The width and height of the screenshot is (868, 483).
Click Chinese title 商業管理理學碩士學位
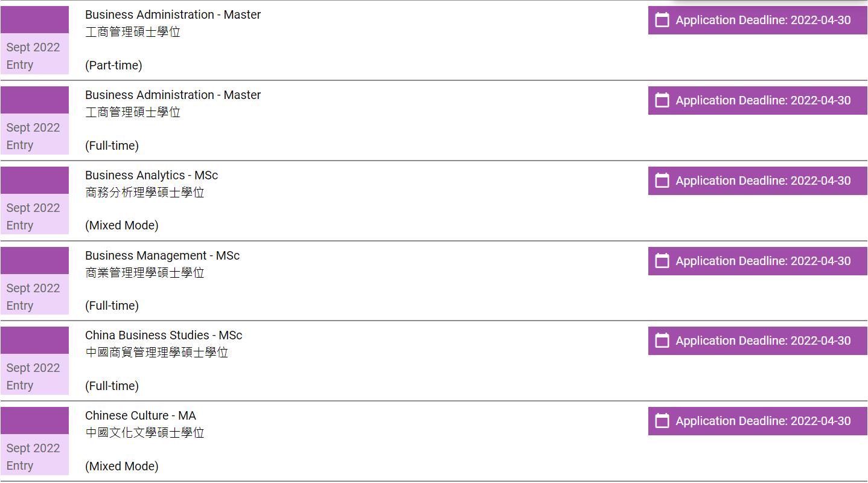coord(145,273)
